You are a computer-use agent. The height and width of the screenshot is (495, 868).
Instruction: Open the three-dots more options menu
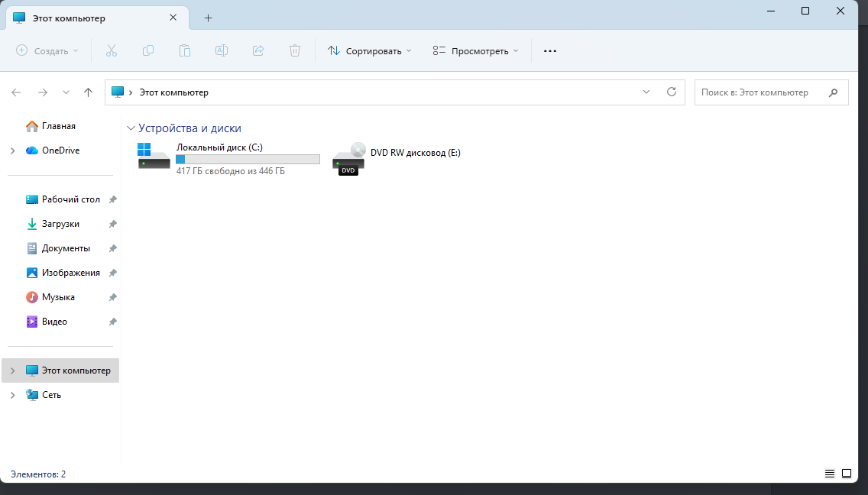coord(549,51)
